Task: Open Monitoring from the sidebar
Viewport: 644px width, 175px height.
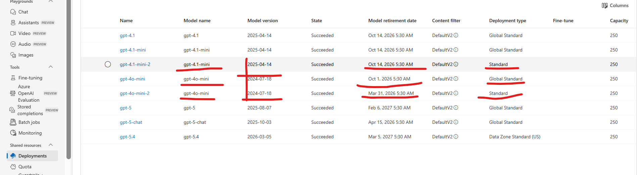Action: [30, 133]
